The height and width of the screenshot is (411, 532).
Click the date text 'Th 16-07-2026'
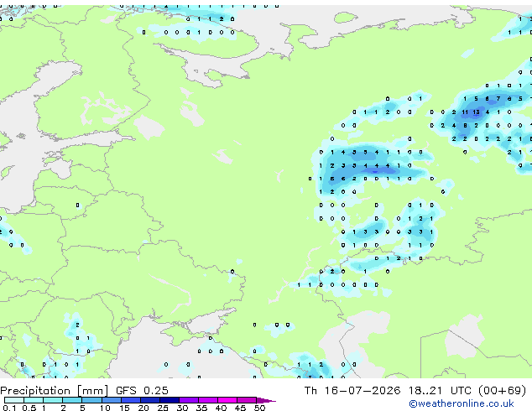tap(352, 391)
